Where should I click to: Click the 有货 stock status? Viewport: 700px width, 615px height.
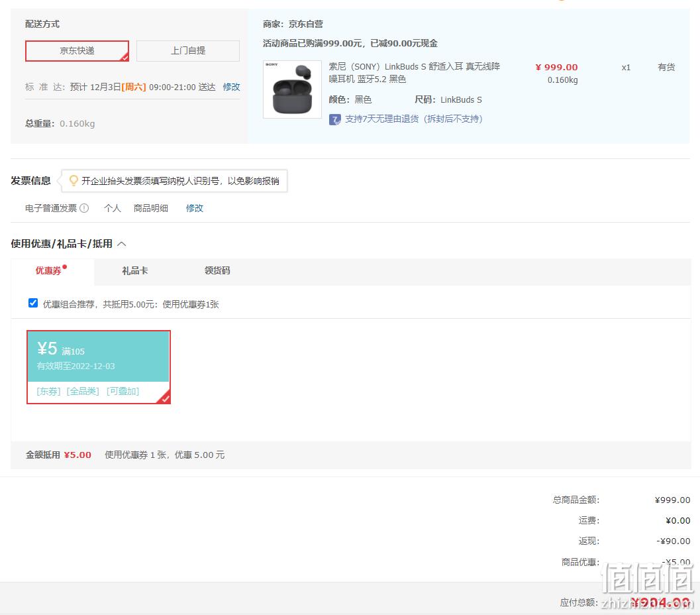click(666, 68)
